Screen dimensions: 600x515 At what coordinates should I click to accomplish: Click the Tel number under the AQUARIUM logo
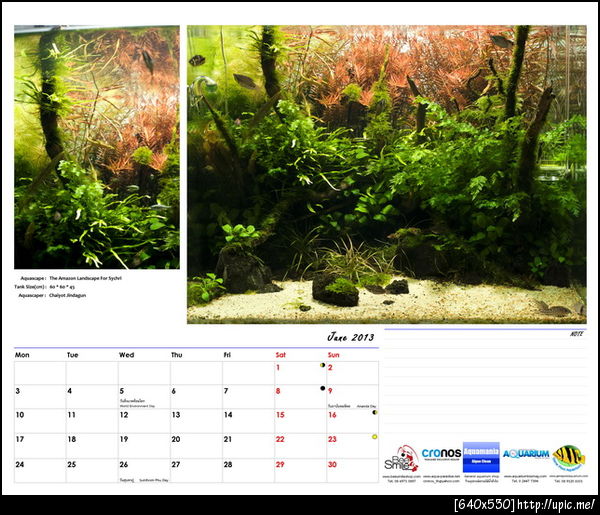[x=525, y=481]
